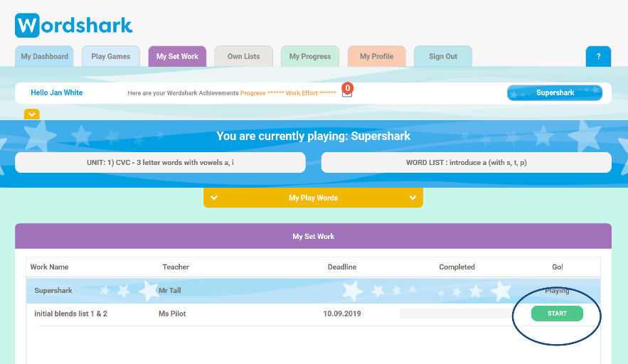The width and height of the screenshot is (628, 364).
Task: Open the help question mark button
Action: click(x=598, y=56)
